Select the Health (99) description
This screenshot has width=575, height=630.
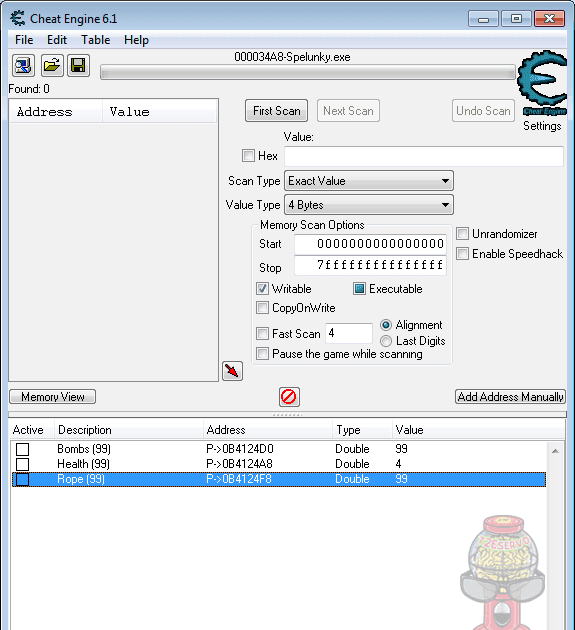[83, 464]
